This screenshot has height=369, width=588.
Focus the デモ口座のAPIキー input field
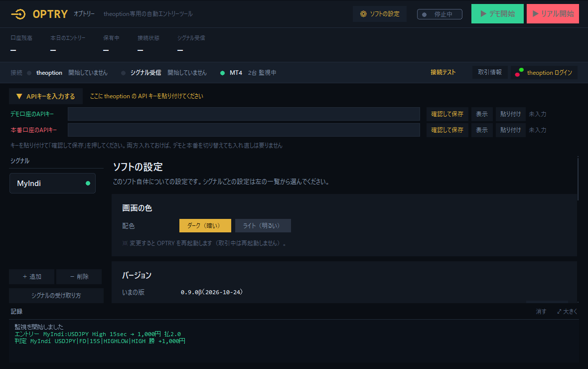click(244, 114)
